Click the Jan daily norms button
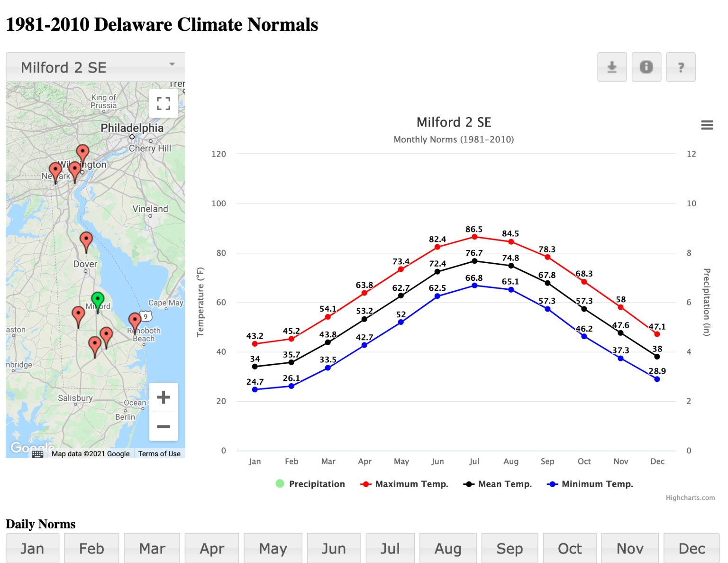 (x=32, y=548)
